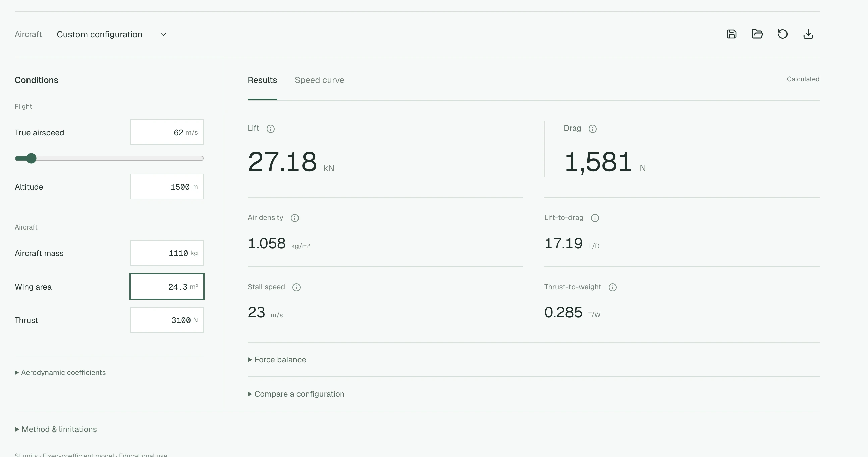Click the Lift-to-drag info icon
This screenshot has width=868, height=457.
(595, 218)
